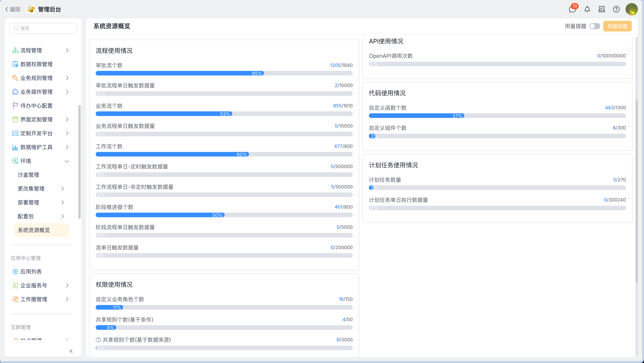This screenshot has height=363, width=644.
Task: Collapse the 环境 section chevron
Action: click(67, 161)
